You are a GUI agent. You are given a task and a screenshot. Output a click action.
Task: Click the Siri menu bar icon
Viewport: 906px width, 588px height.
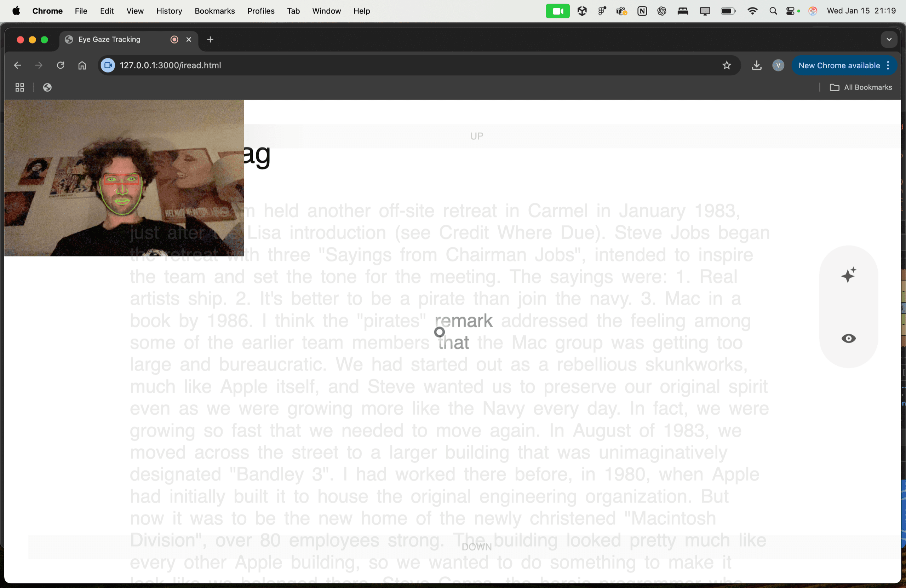(x=813, y=11)
